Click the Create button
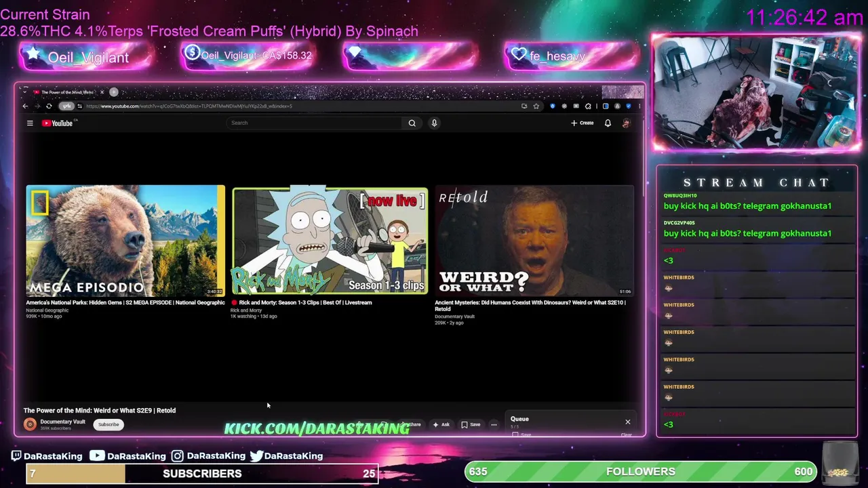The image size is (868, 488). [x=582, y=123]
